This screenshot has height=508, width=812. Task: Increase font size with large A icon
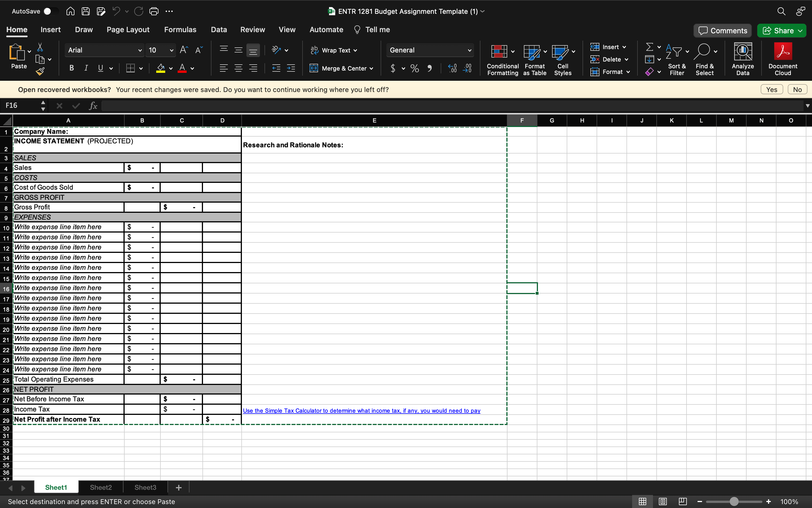[x=184, y=50]
